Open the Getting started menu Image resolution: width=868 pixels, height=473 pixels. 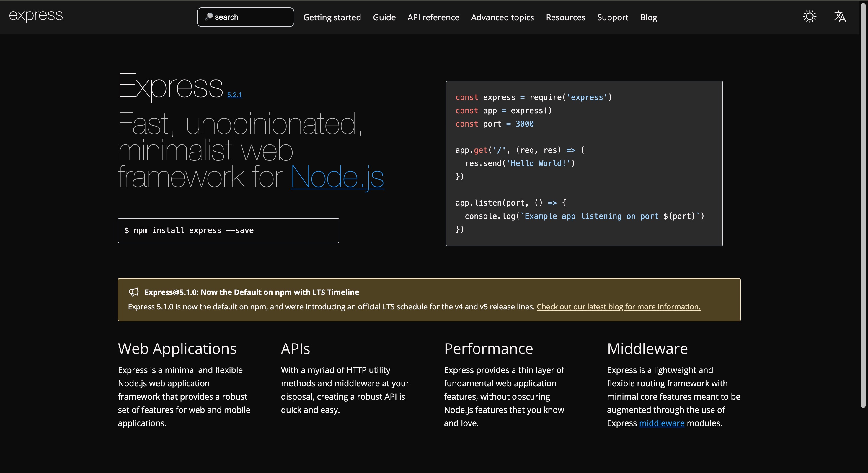tap(332, 17)
